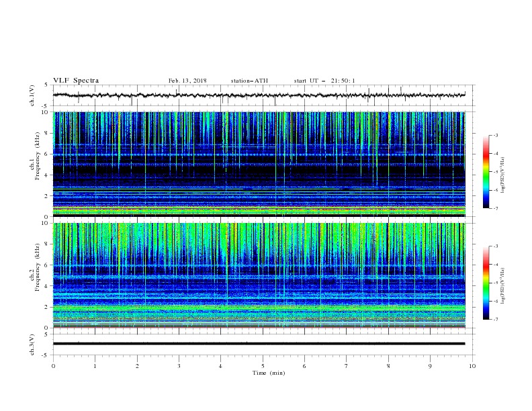532x411 pixels.
Task: Click time axis tick label "8"
Action: (x=388, y=366)
